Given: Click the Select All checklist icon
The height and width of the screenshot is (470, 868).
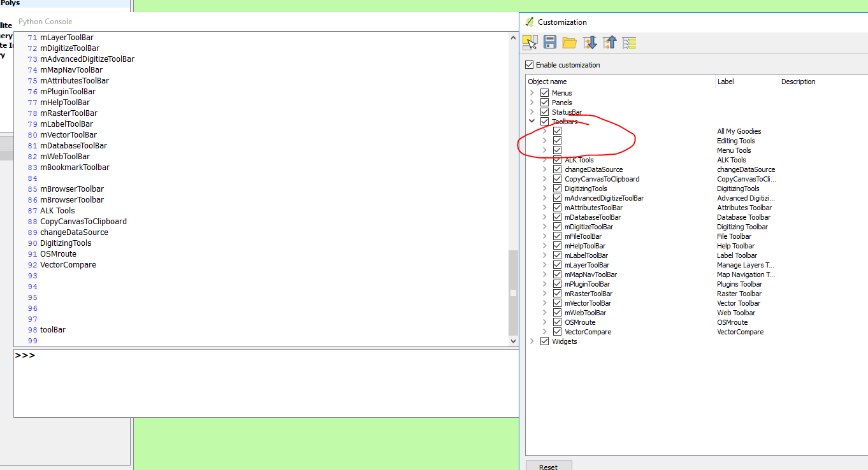Looking at the screenshot, I should (x=629, y=42).
